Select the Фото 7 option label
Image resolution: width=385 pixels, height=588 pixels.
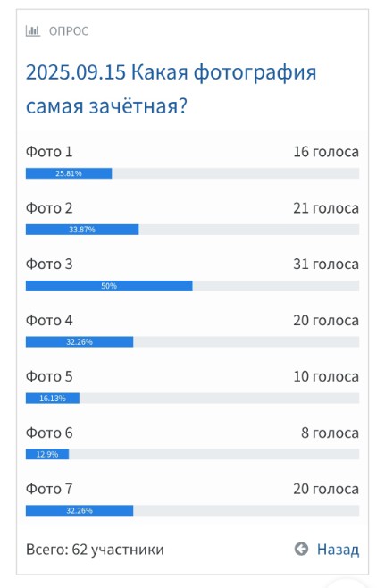click(49, 489)
